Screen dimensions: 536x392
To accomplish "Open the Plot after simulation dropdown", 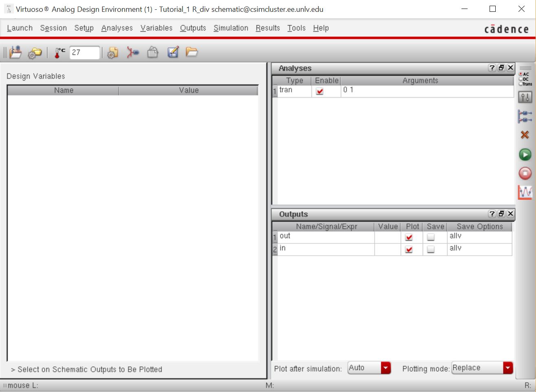I will coord(369,368).
